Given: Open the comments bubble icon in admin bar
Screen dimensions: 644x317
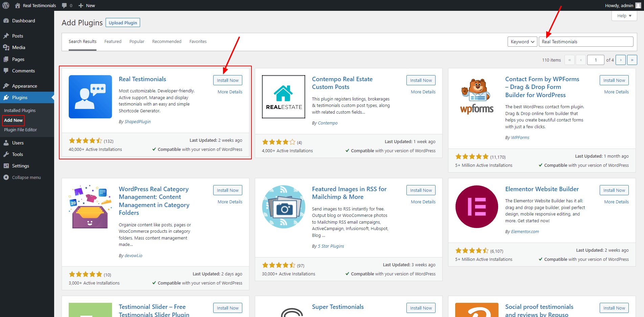Looking at the screenshot, I should 64,5.
